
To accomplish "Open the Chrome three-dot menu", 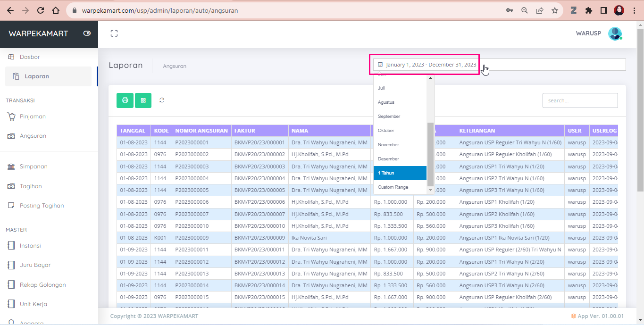I will pyautogui.click(x=634, y=10).
